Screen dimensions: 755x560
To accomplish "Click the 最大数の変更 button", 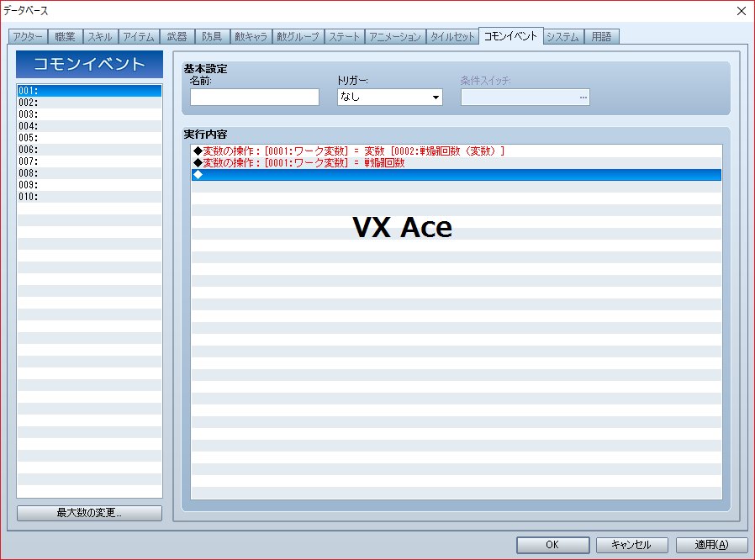I will click(90, 513).
